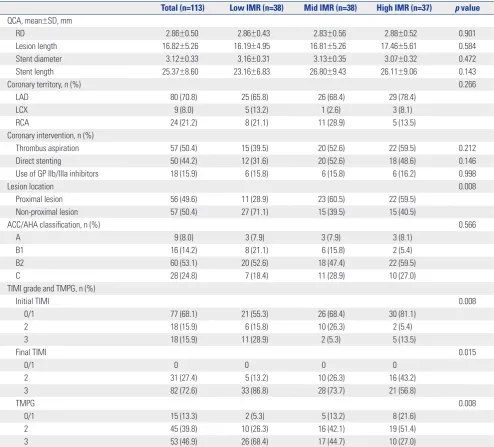This screenshot has height=447, width=494.
Task: Select the "RCA" row label
Action: 22,123
